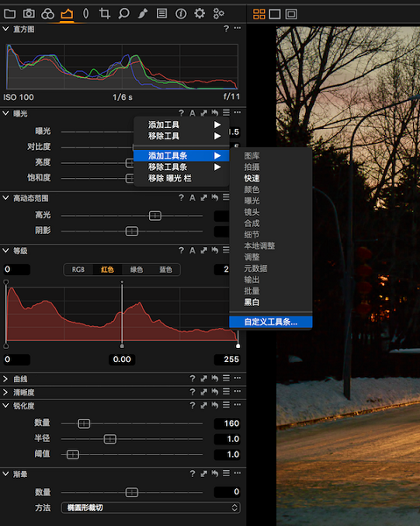420x526 pixels.
Task: Open the Adjustments clipboard tool tab
Action: 161,14
